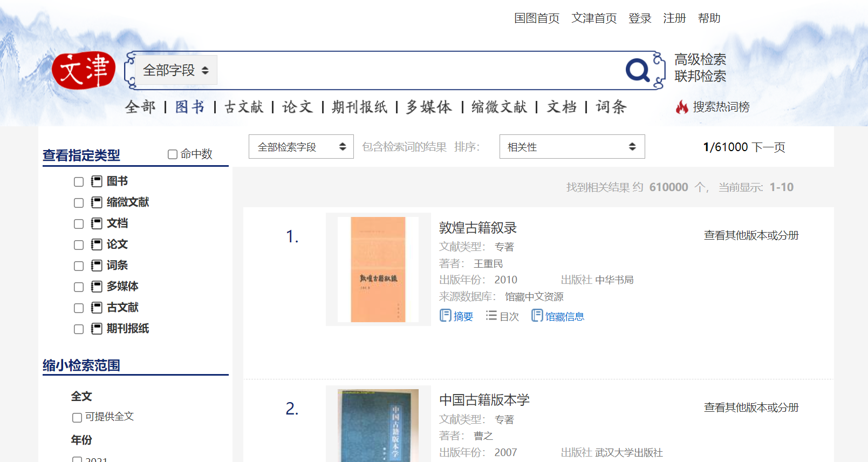Click the 缩小检索范围 heading
The height and width of the screenshot is (462, 868).
[x=81, y=365]
